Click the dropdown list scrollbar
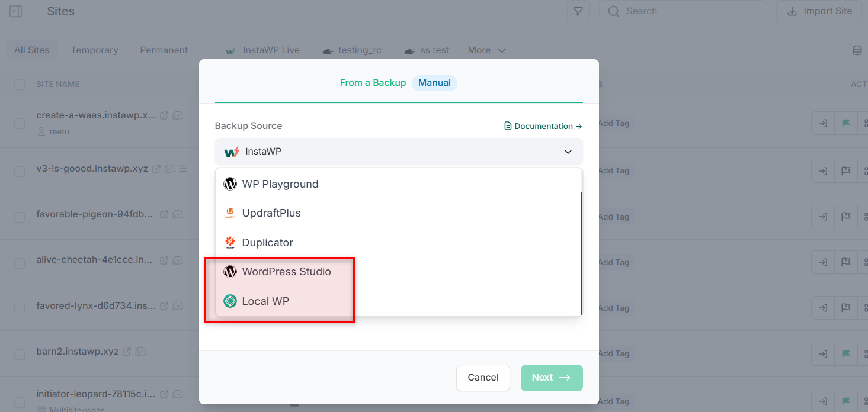The image size is (868, 412). pos(581,253)
